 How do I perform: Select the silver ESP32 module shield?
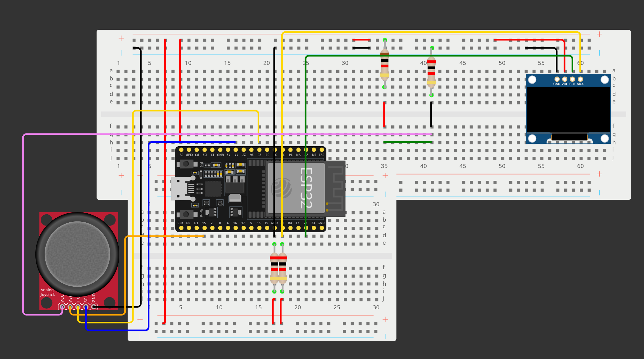click(296, 188)
